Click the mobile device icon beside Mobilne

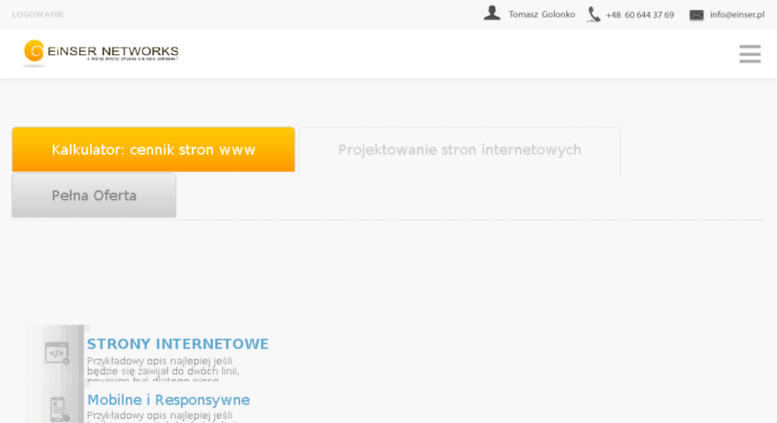tap(58, 409)
